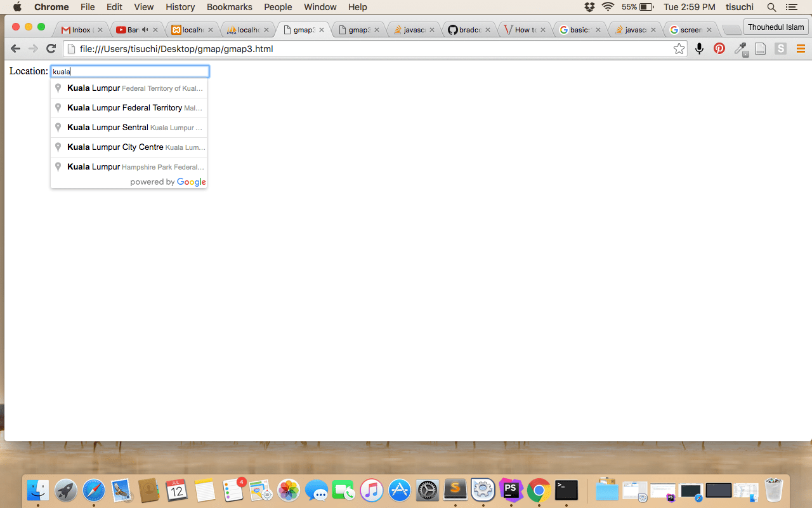
Task: Open the ColorZilla eyedropper extension
Action: point(740,48)
